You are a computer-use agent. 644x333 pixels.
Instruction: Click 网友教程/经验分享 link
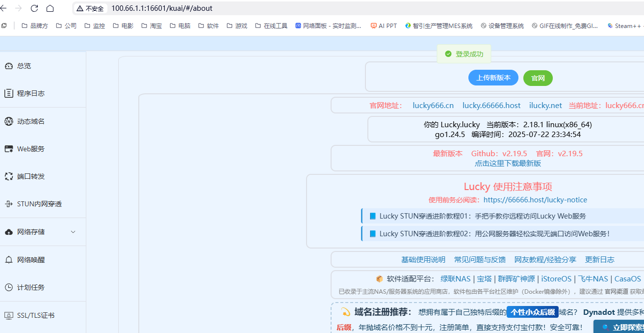click(545, 259)
